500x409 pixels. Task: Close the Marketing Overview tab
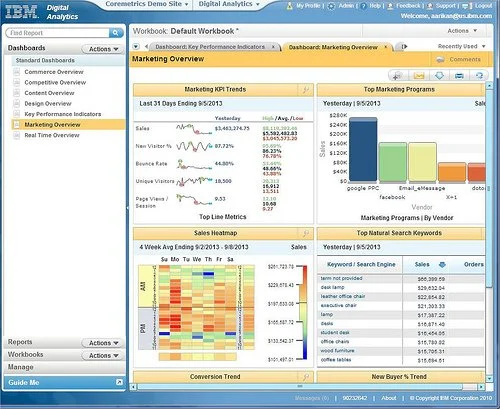(386, 47)
